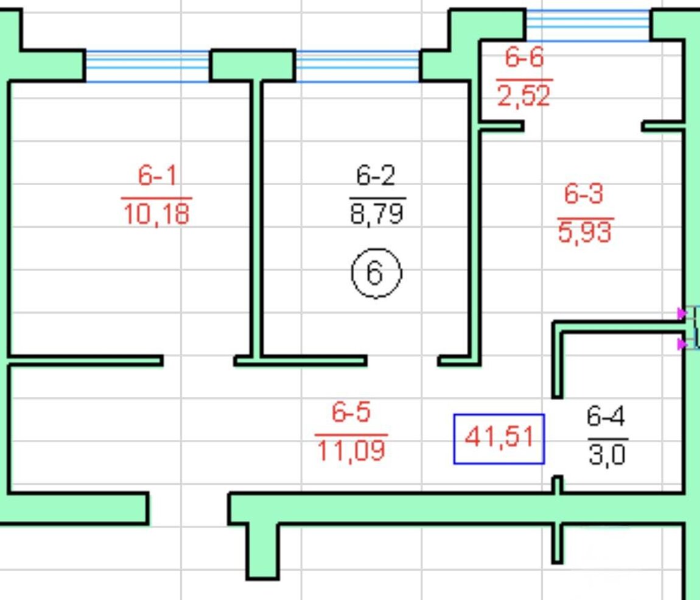This screenshot has width=700, height=600.
Task: Click the upper magenta arrow marker
Action: 682,314
